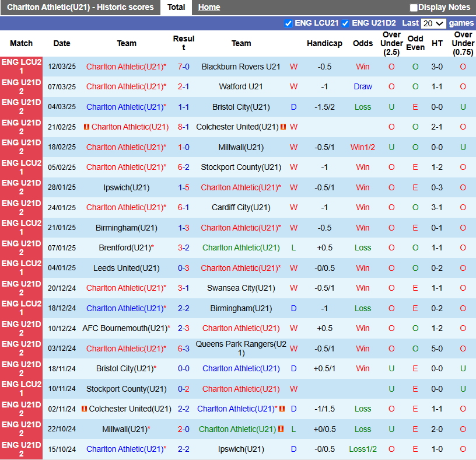This screenshot has width=476, height=460.
Task: Open Stockport County(U21) on 10/11/24 row
Action: [x=126, y=389]
